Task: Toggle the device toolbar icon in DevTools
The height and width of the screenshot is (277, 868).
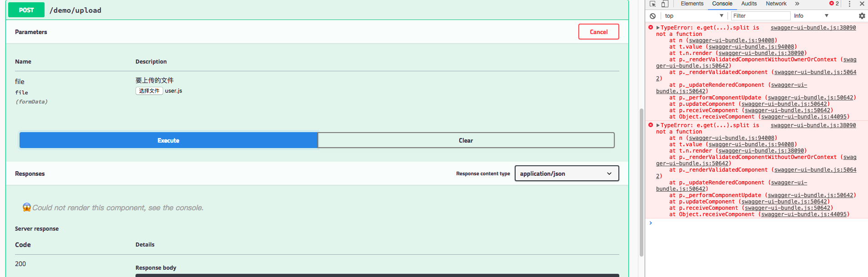Action: point(665,4)
